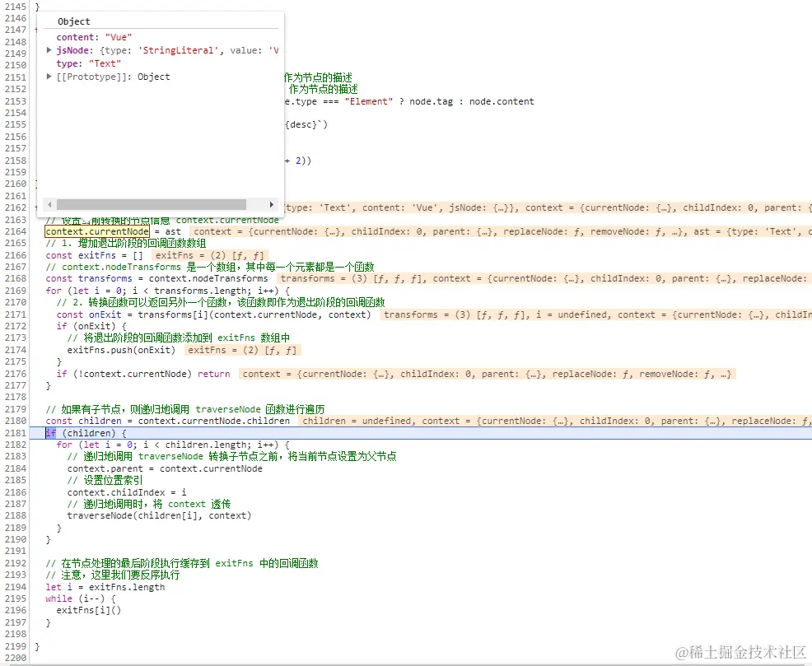Click 'traverseNode(children[i], context)' call
812x666 pixels.
click(x=159, y=515)
